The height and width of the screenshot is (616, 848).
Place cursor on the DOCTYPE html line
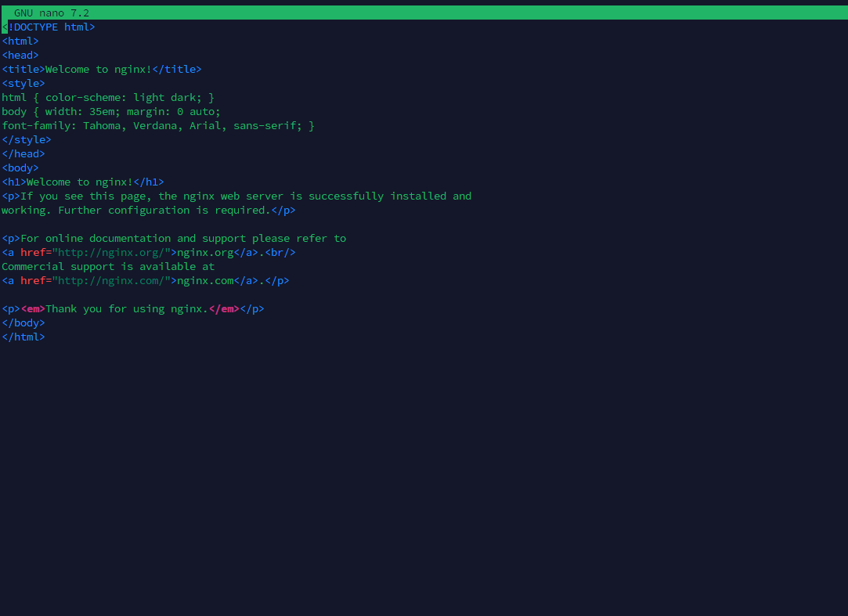49,27
